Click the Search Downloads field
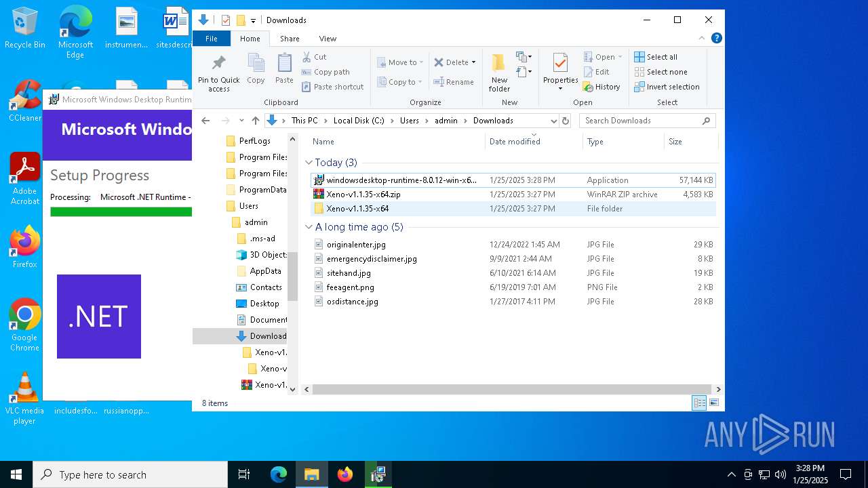Image resolution: width=868 pixels, height=488 pixels. click(648, 121)
